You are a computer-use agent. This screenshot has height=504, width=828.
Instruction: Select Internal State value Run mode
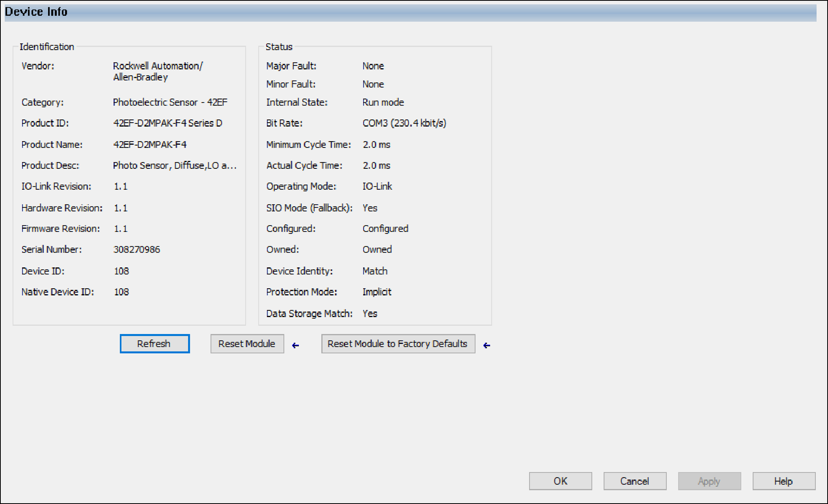pyautogui.click(x=383, y=102)
